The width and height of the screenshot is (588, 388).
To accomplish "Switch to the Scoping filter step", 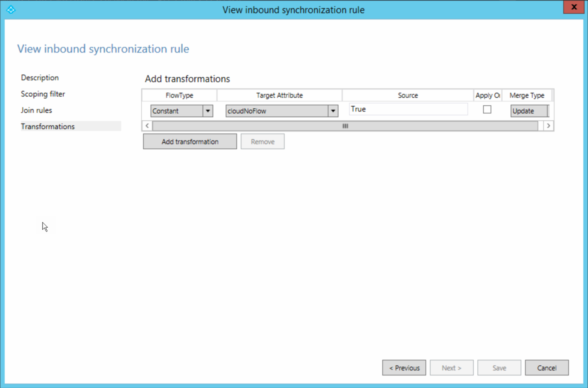I will tap(43, 94).
